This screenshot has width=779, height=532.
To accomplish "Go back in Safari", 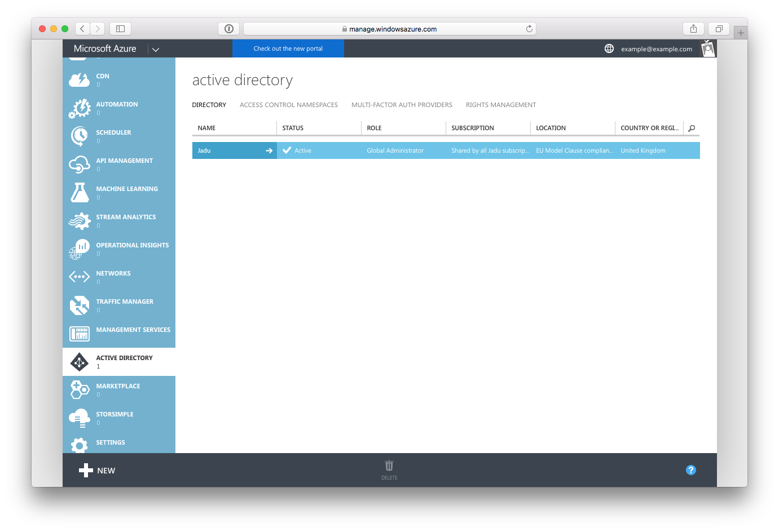I will [x=82, y=29].
